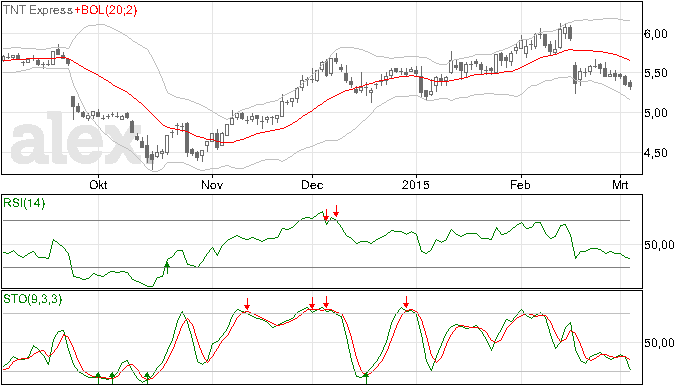This screenshot has height=387, width=690.
Task: Click the STO red sell arrow just before Dec
Action: [x=312, y=303]
